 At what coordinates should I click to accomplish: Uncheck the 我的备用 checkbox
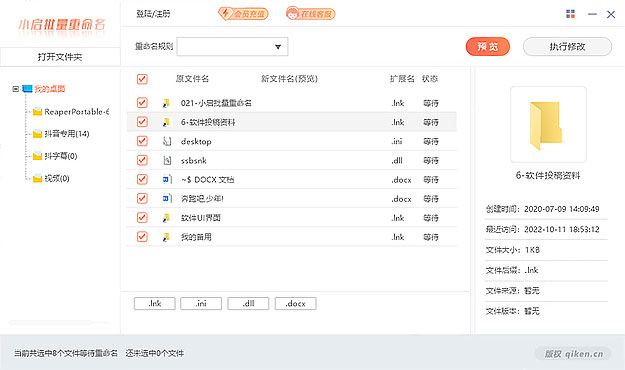(x=142, y=237)
